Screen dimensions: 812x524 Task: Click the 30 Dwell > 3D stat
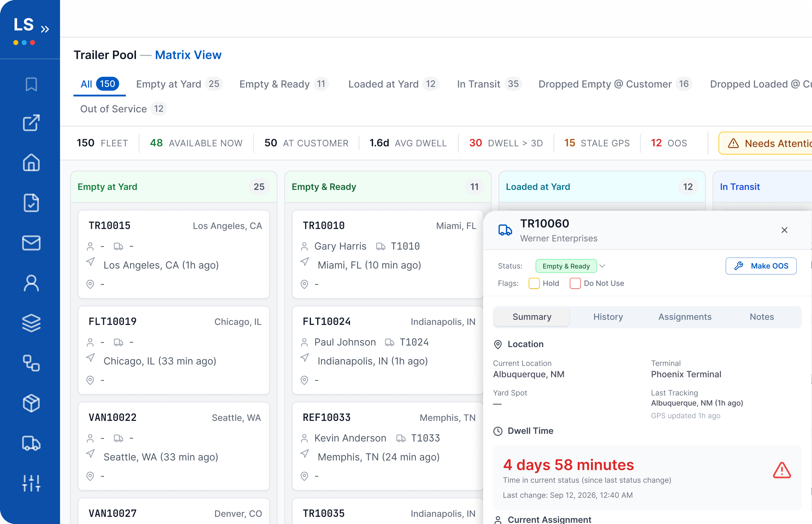506,143
